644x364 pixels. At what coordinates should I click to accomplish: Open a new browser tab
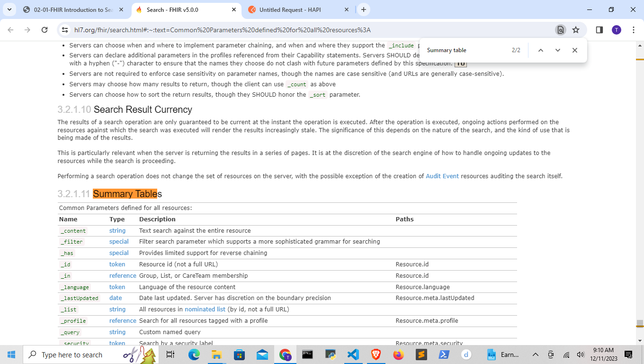tap(363, 9)
